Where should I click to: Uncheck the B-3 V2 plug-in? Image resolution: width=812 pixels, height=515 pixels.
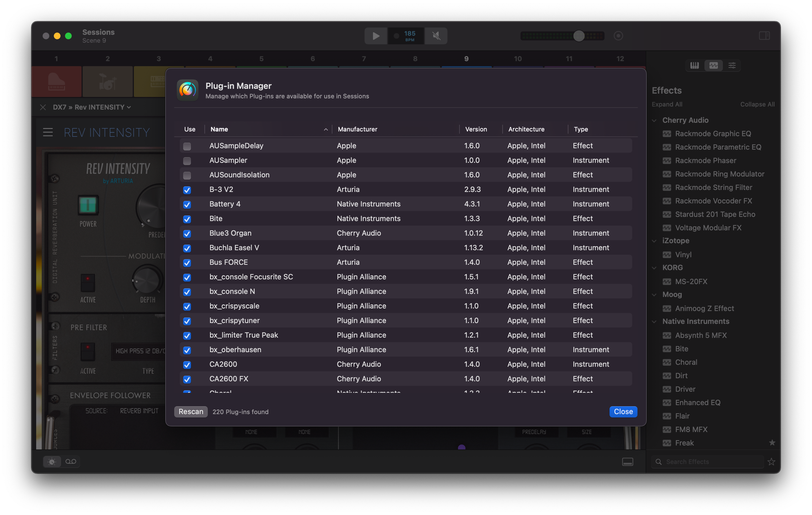pyautogui.click(x=187, y=190)
